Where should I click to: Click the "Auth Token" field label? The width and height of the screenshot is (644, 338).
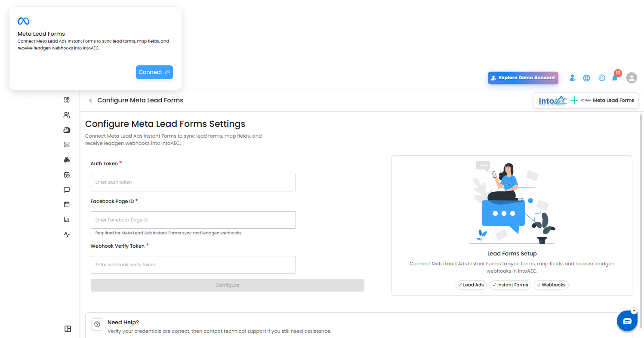point(104,163)
